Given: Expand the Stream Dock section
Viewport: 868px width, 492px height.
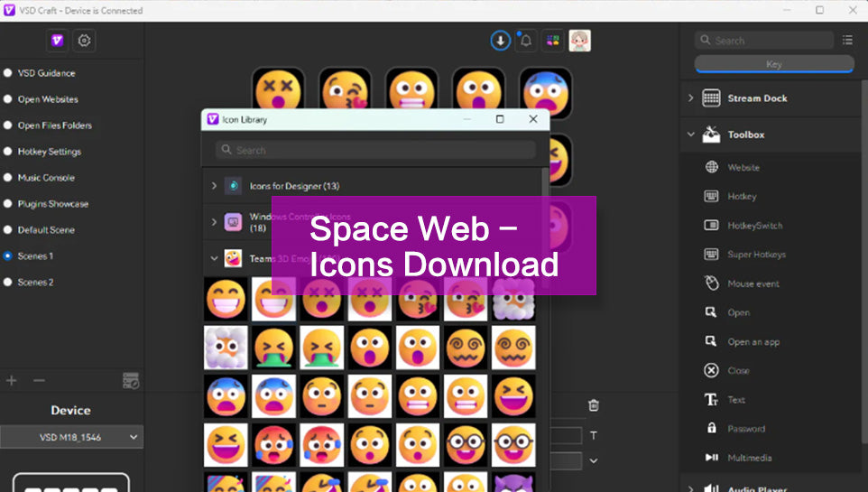Looking at the screenshot, I should click(x=691, y=98).
